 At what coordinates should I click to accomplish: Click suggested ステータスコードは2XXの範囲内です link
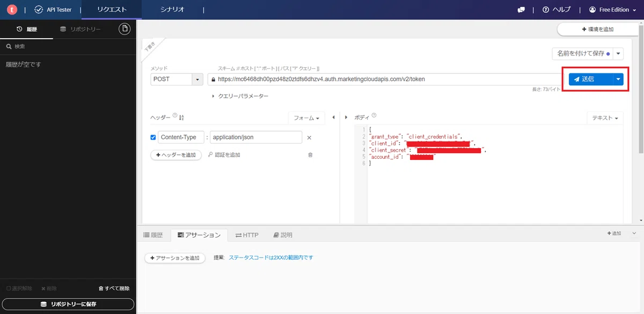pyautogui.click(x=271, y=258)
